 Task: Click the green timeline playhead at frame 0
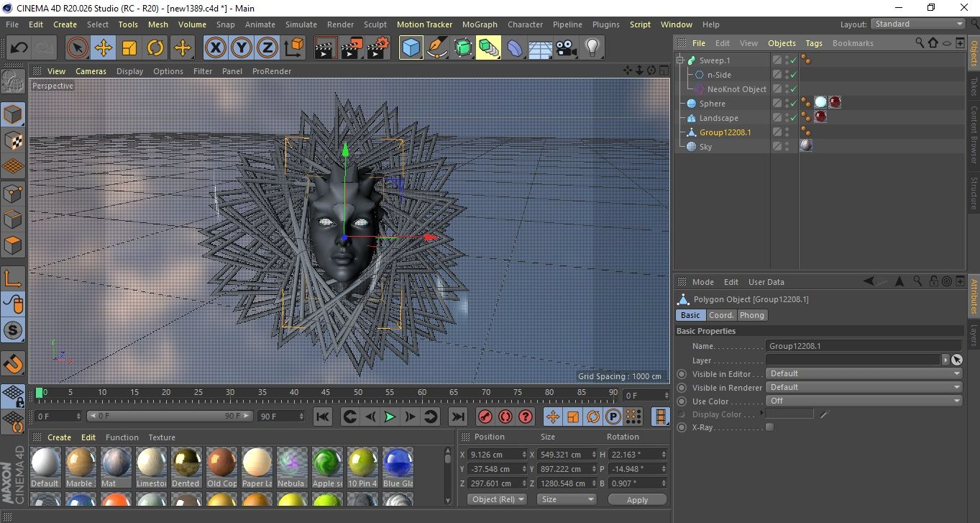(x=39, y=392)
